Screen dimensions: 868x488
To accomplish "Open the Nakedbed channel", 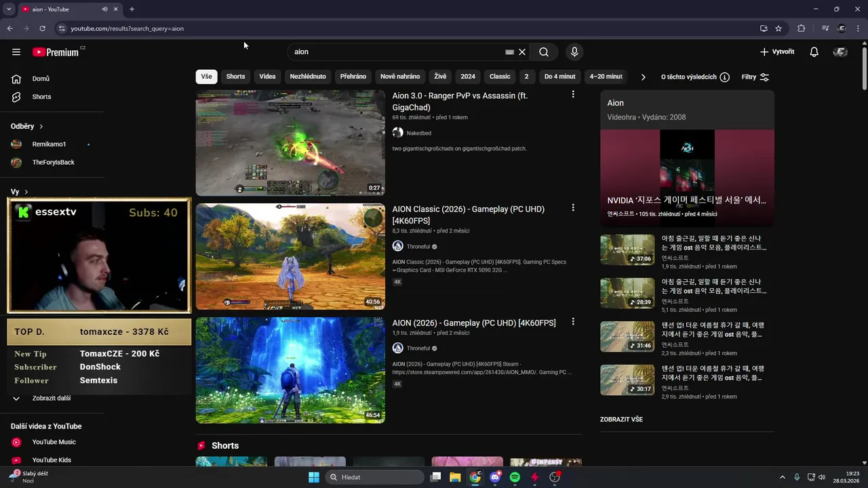I will pyautogui.click(x=418, y=133).
